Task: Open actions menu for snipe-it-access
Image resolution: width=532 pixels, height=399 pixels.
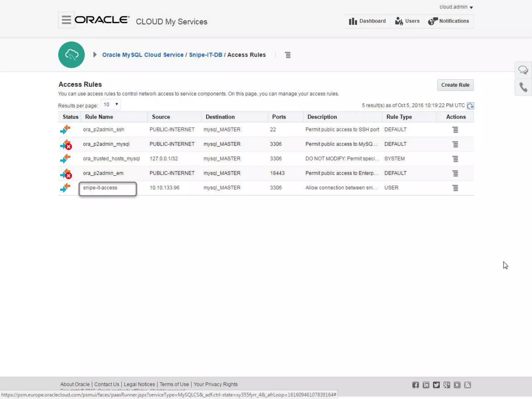Action: (455, 188)
